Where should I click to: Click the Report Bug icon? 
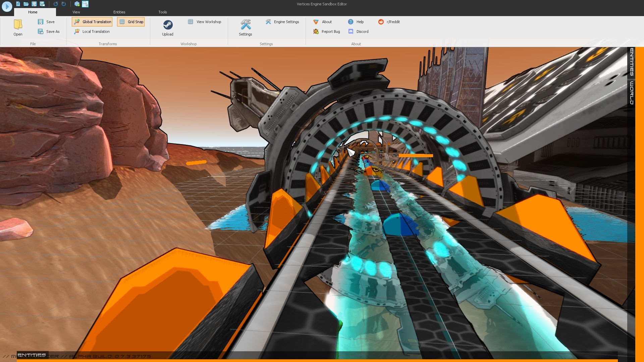tap(316, 32)
